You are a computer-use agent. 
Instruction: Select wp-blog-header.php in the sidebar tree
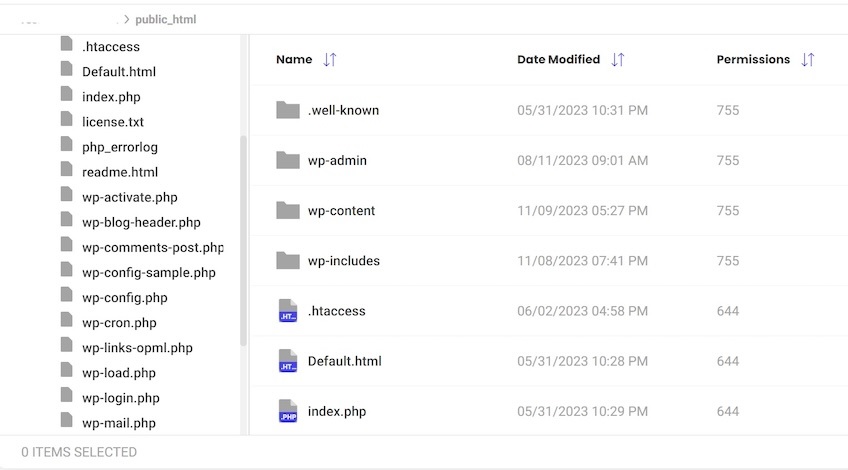click(141, 222)
